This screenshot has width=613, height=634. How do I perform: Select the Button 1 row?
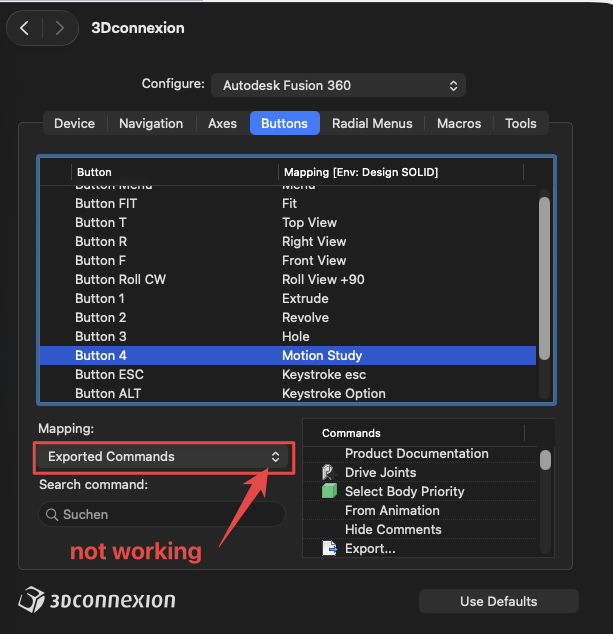(x=288, y=298)
